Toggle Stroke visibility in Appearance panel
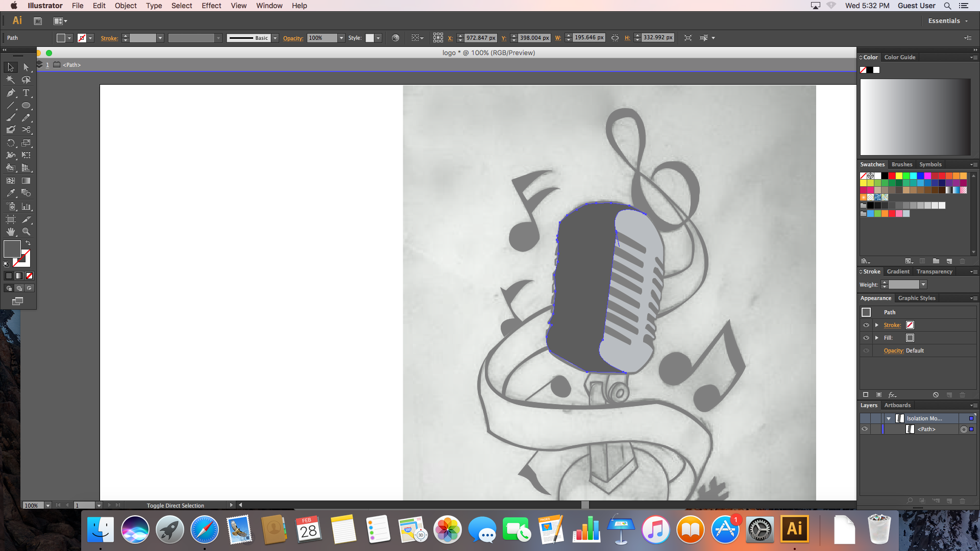Screen dimensions: 980x551 click(x=866, y=325)
